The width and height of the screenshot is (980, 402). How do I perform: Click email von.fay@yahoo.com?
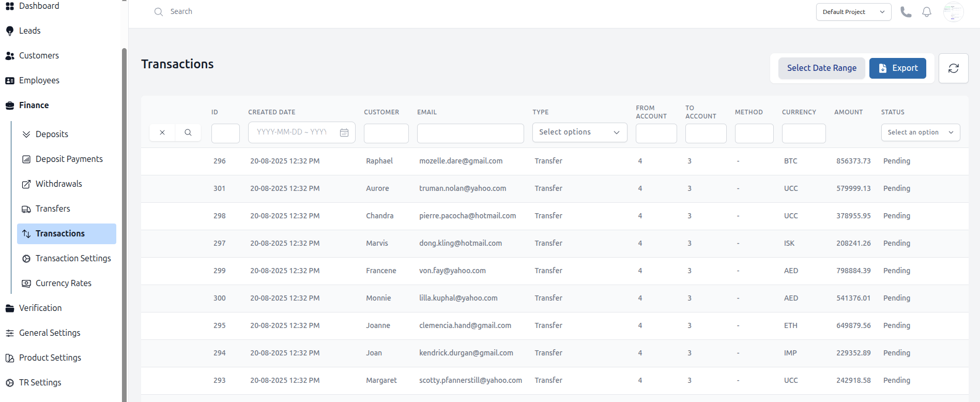click(452, 271)
